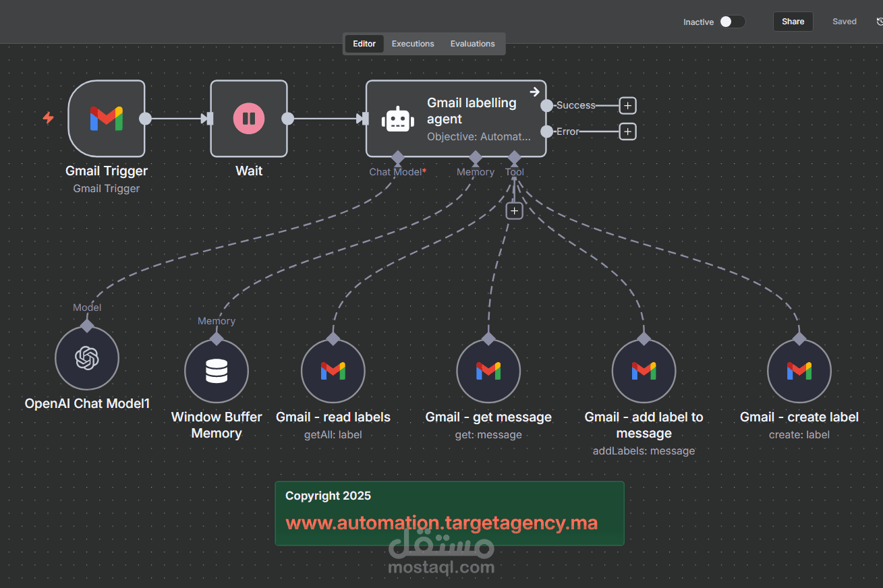Screen dimensions: 883x588
Task: Add a new Tool with plus button
Action: click(x=514, y=211)
